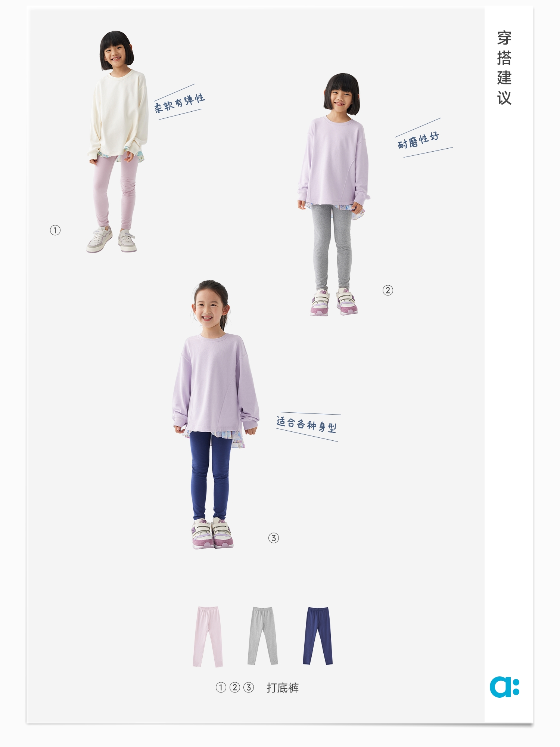Click circled 1 in the bottom caption
Viewport: 560px width, 747px height.
click(221, 687)
